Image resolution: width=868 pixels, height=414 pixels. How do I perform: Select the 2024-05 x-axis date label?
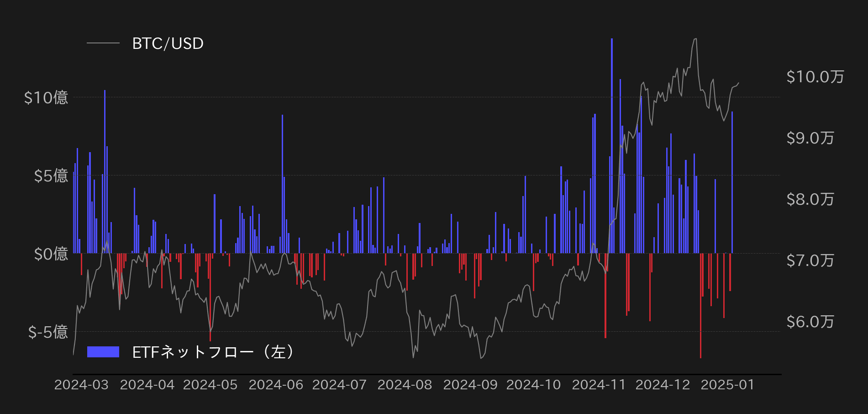pos(210,385)
